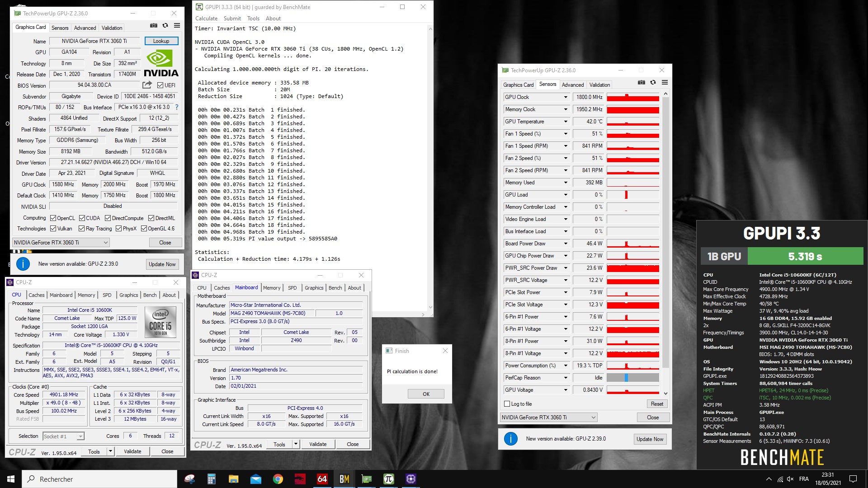Open the Submit menu in GPUPI

[232, 19]
